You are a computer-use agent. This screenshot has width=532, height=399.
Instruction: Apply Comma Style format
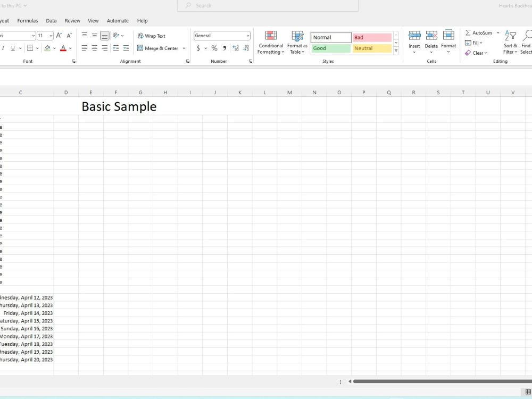click(225, 48)
